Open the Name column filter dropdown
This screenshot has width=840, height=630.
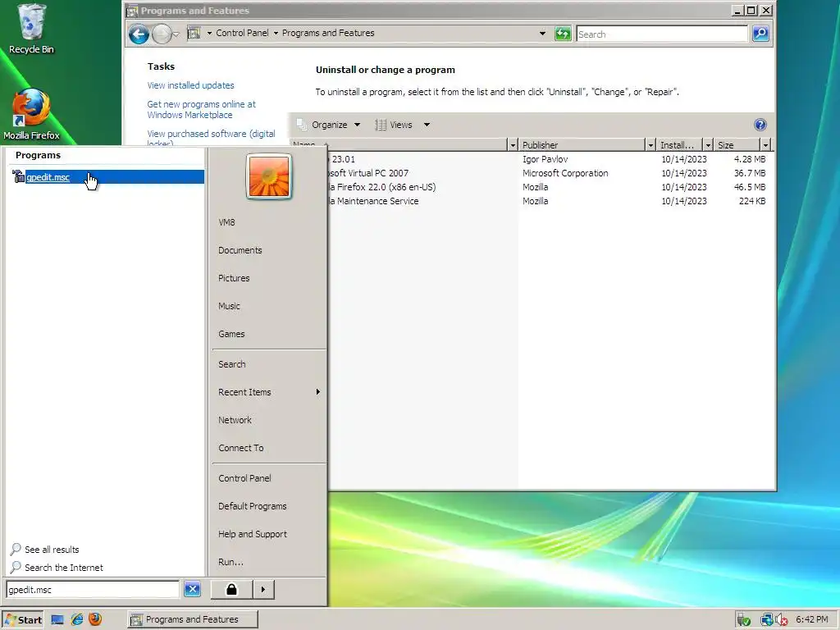513,145
